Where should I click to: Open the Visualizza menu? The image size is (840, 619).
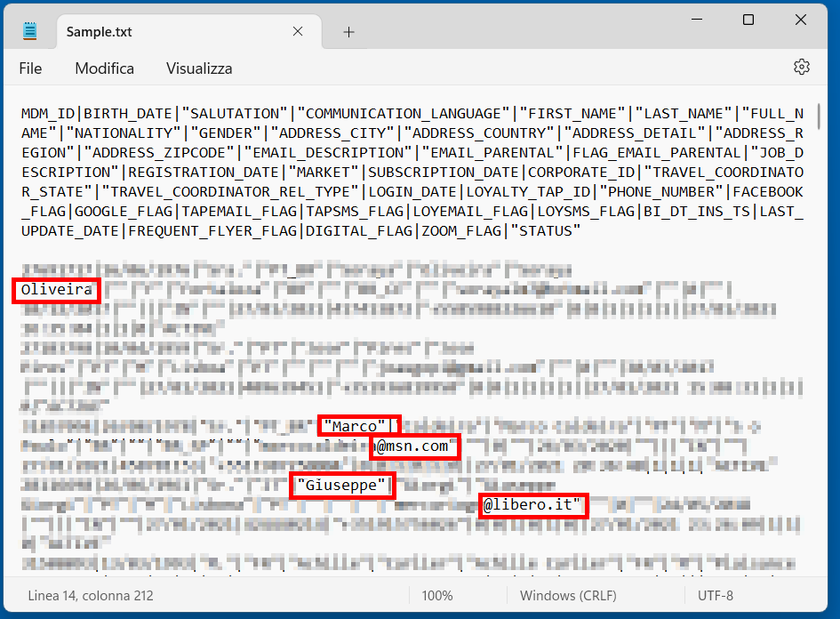click(x=199, y=68)
